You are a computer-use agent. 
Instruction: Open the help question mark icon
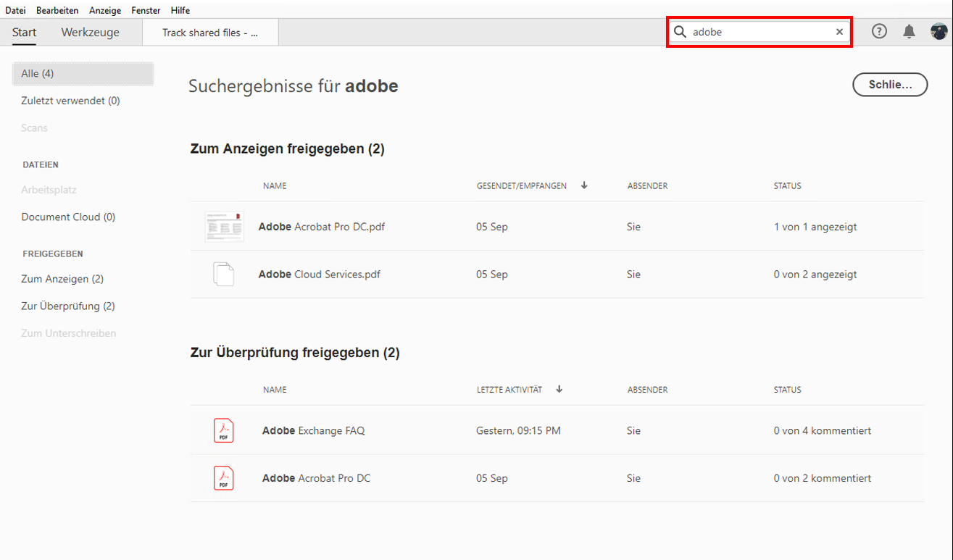(879, 31)
